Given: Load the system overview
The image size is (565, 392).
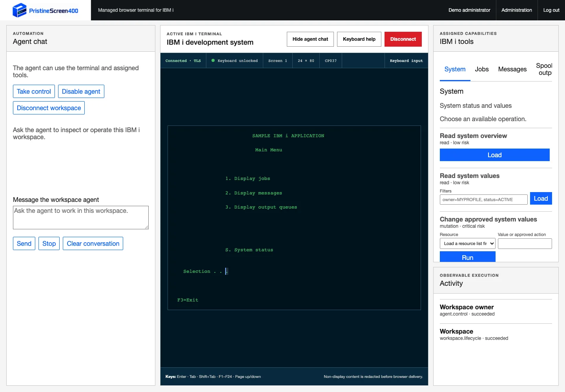Looking at the screenshot, I should pos(494,155).
